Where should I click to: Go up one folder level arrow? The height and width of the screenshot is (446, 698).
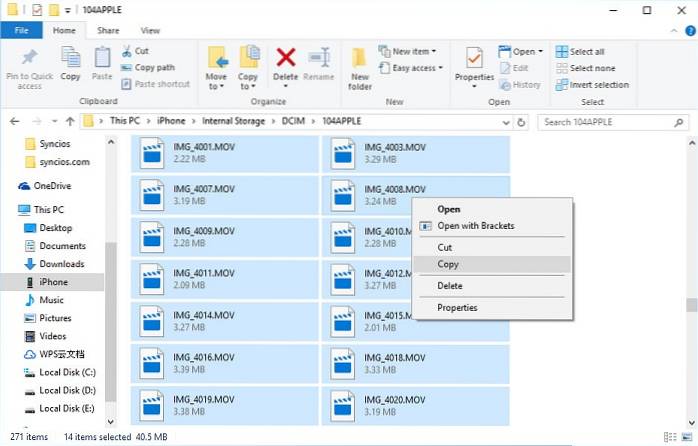(x=65, y=121)
